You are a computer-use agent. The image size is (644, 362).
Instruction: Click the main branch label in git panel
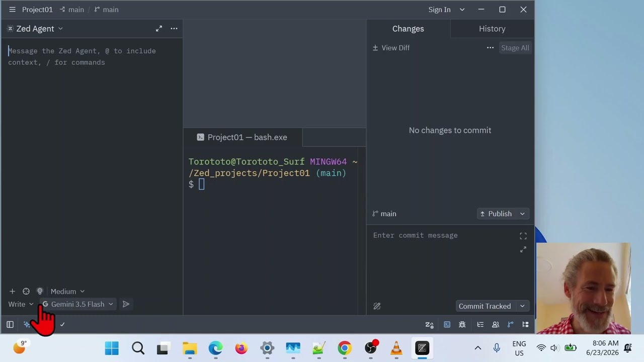[x=384, y=214]
